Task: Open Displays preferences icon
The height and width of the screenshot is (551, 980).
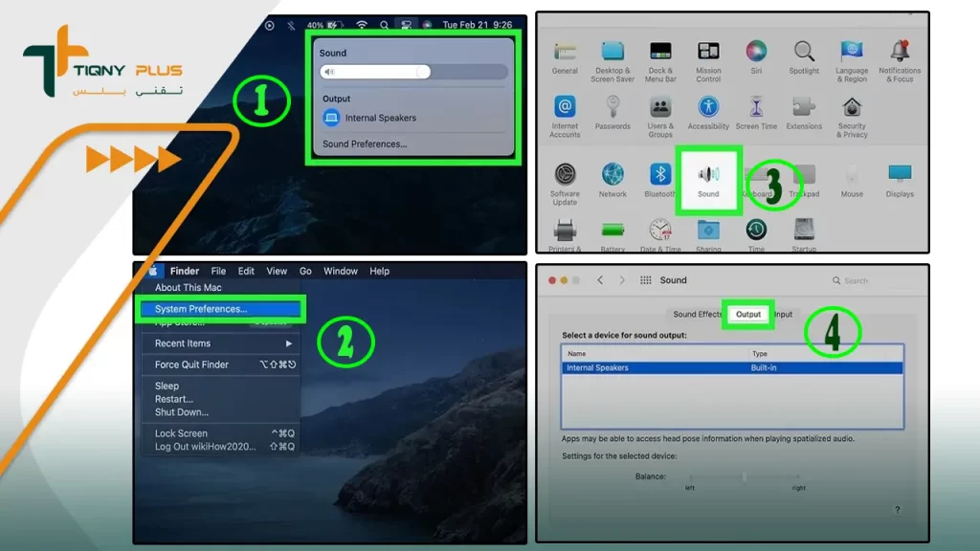Action: [900, 174]
